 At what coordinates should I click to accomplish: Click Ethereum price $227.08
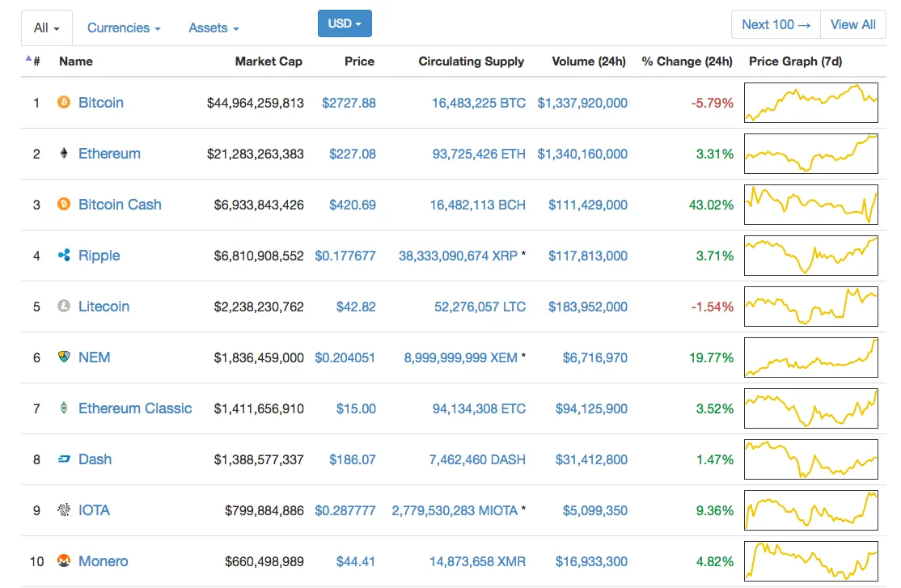353,154
